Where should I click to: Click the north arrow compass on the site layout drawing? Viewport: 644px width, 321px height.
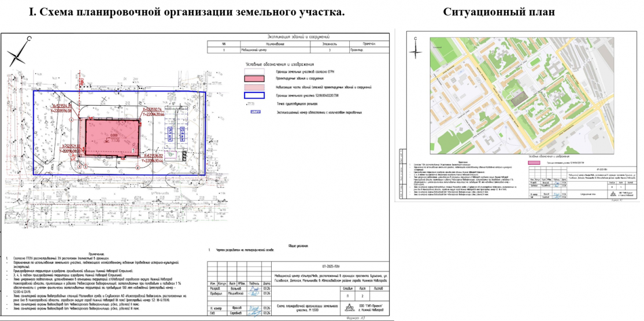[18, 51]
